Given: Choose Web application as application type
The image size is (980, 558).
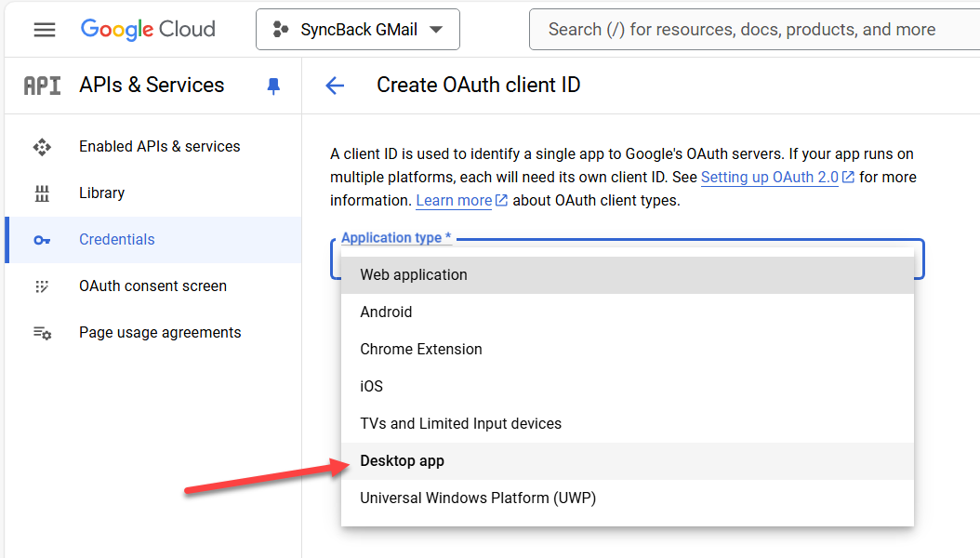Looking at the screenshot, I should pos(628,275).
